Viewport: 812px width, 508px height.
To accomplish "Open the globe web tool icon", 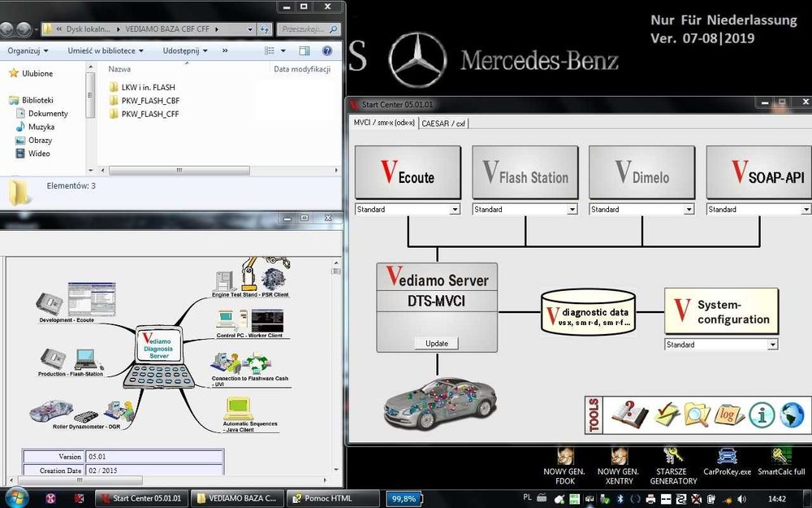I will click(x=793, y=415).
